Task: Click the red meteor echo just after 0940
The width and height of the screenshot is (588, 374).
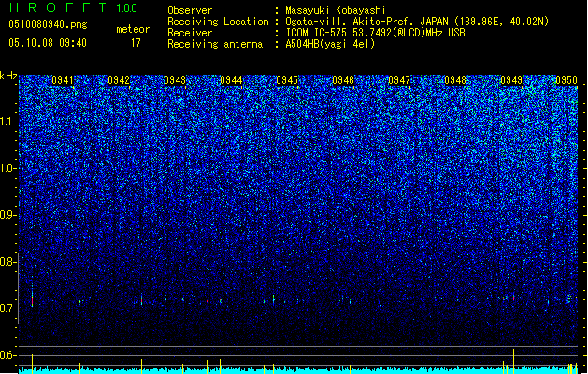Action: pyautogui.click(x=32, y=300)
